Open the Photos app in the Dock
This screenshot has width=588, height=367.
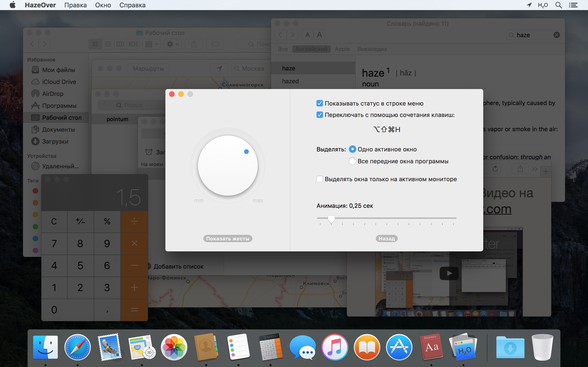(174, 347)
